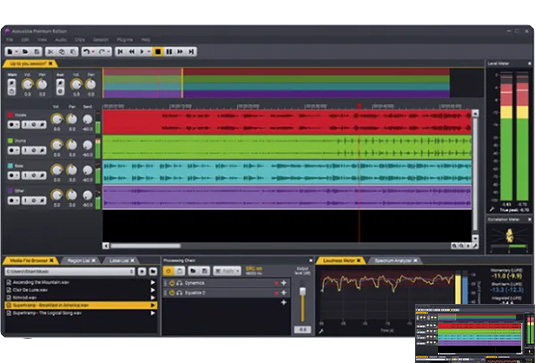Image resolution: width=535 pixels, height=363 pixels.
Task: Click the browse folder icon in Media File Browser
Action: 153,272
